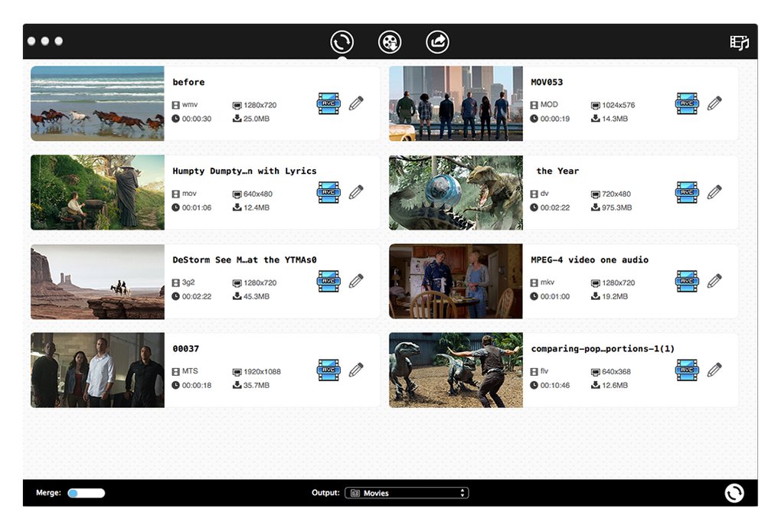Click the title 'Humpty Dumpty…n with Lyrics'
The image size is (781, 532).
244,171
